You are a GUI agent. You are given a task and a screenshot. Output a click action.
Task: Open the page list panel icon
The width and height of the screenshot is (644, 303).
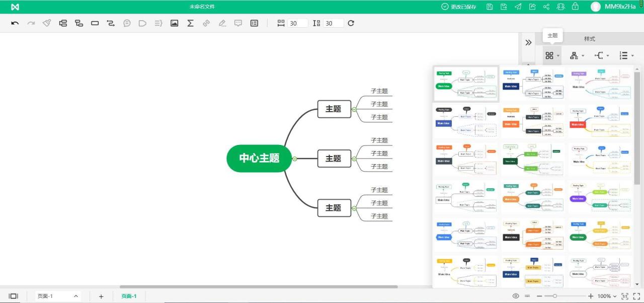(x=14, y=296)
